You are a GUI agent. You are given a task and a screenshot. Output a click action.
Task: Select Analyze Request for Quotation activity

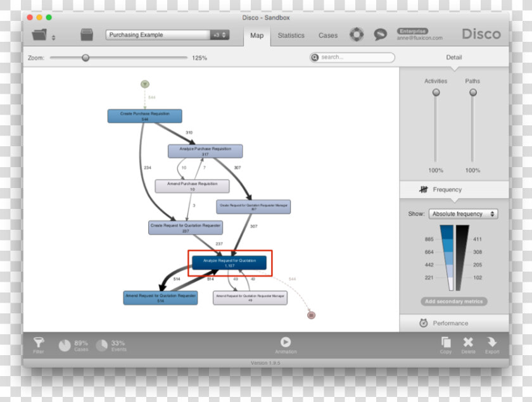229,263
